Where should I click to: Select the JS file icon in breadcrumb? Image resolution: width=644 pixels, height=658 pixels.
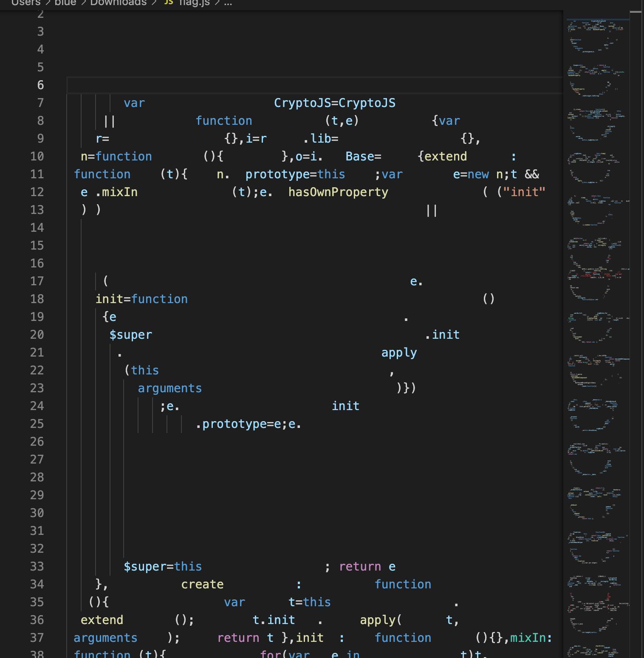(x=169, y=3)
